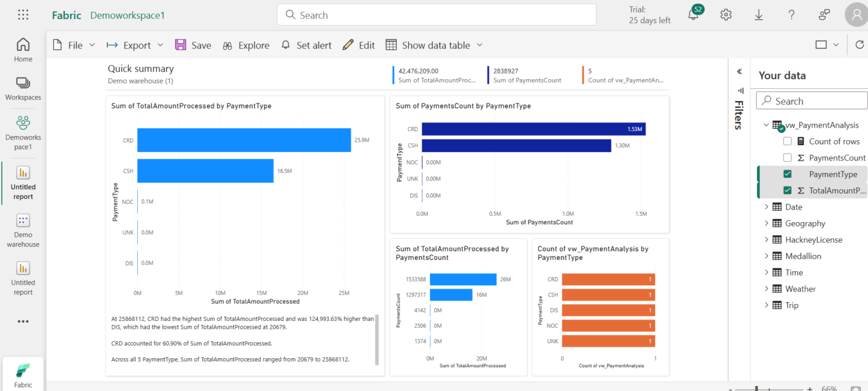Click zoom in plus button

pos(810,389)
